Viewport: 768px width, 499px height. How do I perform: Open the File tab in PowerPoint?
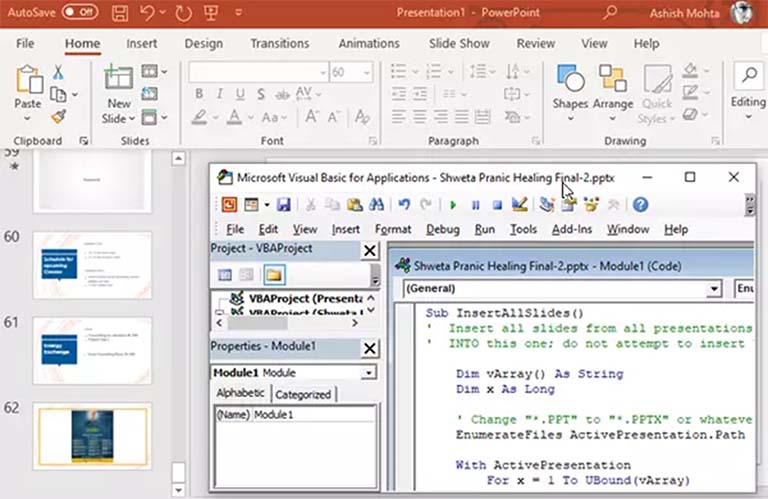coord(25,44)
